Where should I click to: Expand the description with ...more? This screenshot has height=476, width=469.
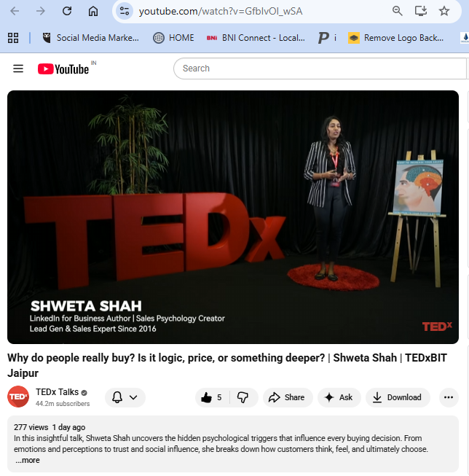[x=28, y=460]
